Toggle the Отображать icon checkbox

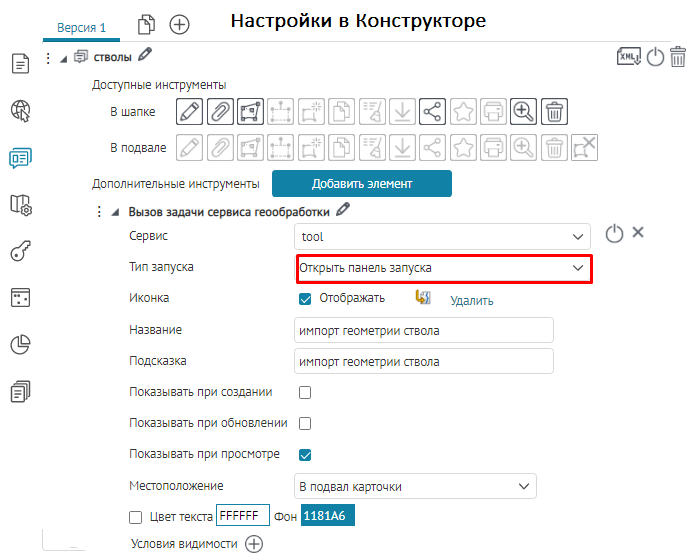[306, 298]
